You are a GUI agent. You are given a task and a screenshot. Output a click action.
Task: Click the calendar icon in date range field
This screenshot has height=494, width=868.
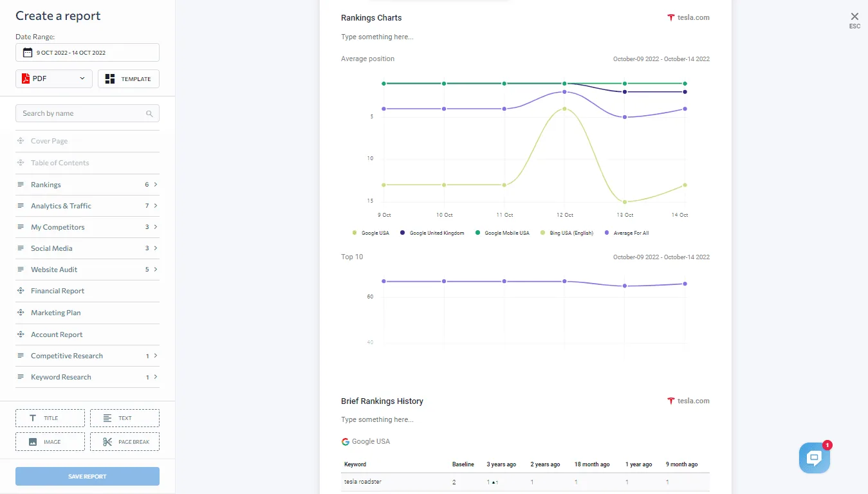[28, 53]
